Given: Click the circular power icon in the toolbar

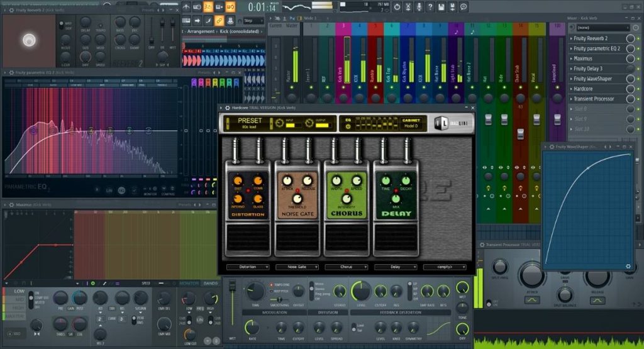Looking at the screenshot, I should click(397, 6).
